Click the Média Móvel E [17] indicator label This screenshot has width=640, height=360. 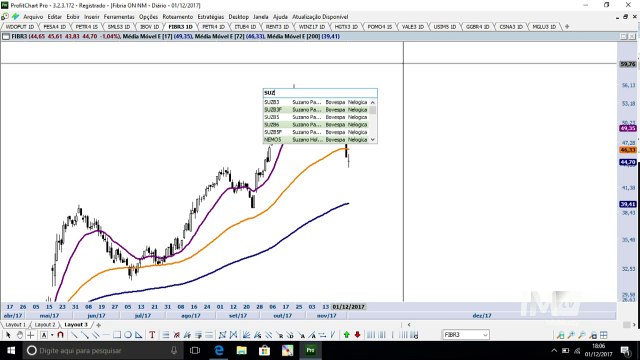147,36
